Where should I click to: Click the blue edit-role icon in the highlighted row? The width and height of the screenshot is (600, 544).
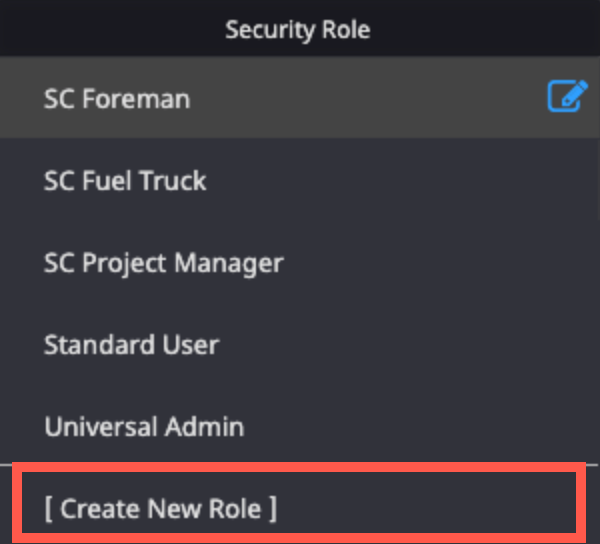(568, 96)
